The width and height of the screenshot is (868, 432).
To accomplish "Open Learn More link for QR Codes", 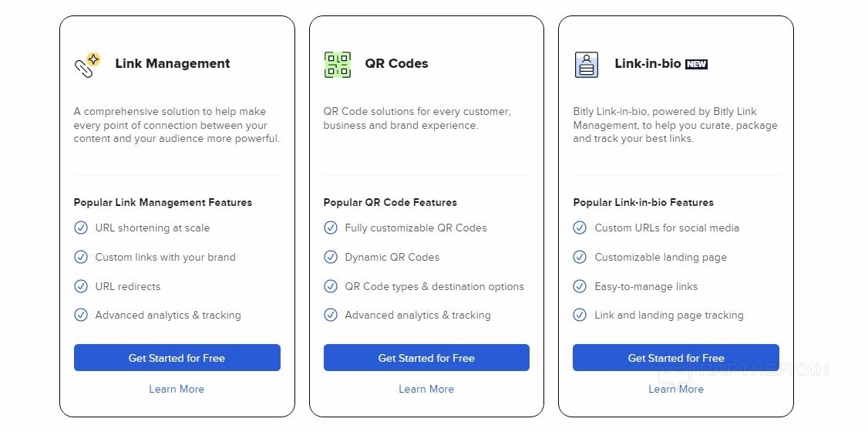I will pos(426,389).
